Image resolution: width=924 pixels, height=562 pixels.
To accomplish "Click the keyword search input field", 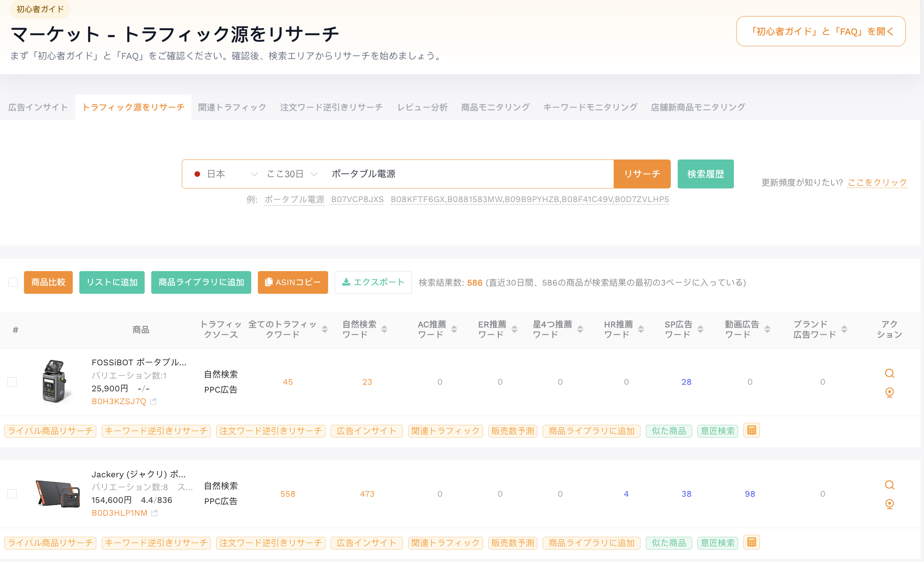I will 469,174.
